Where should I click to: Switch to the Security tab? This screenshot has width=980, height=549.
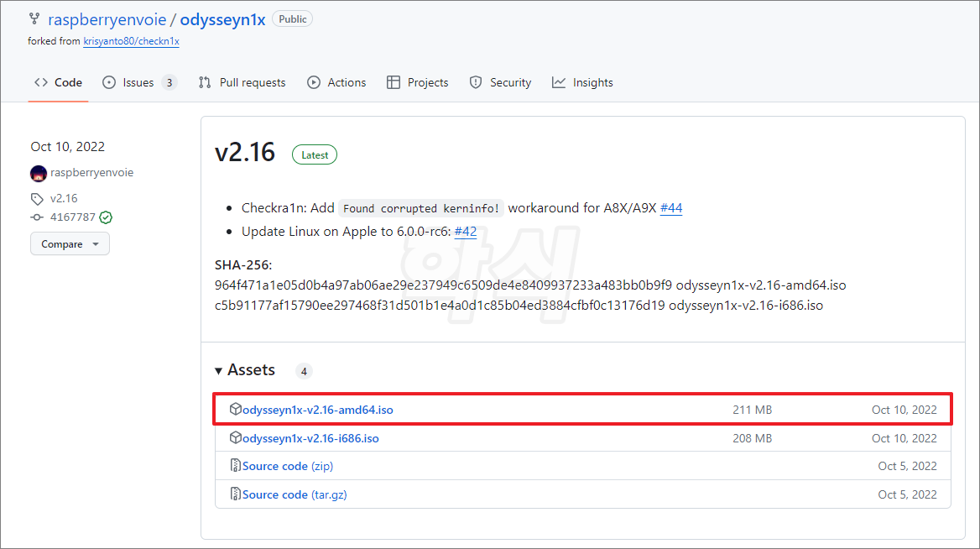(x=500, y=82)
